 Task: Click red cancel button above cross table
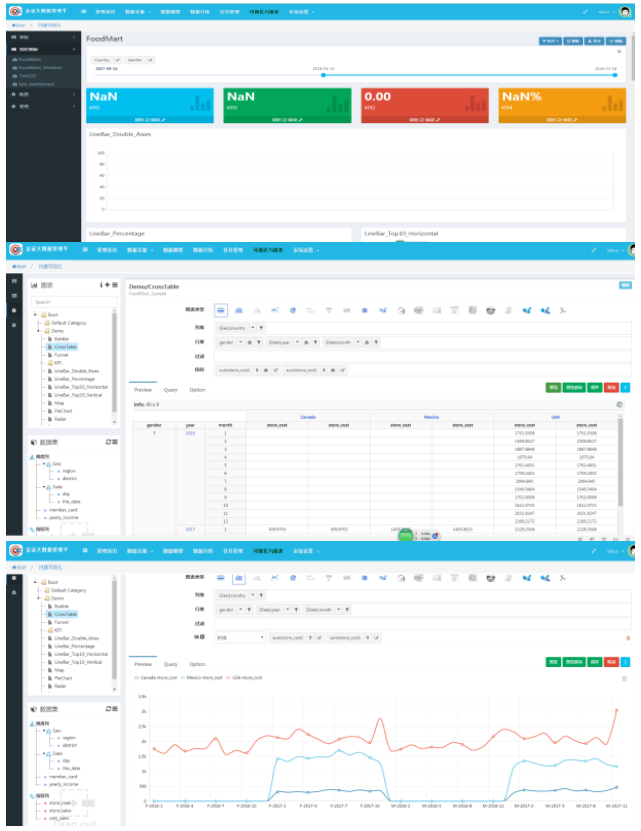pos(611,388)
